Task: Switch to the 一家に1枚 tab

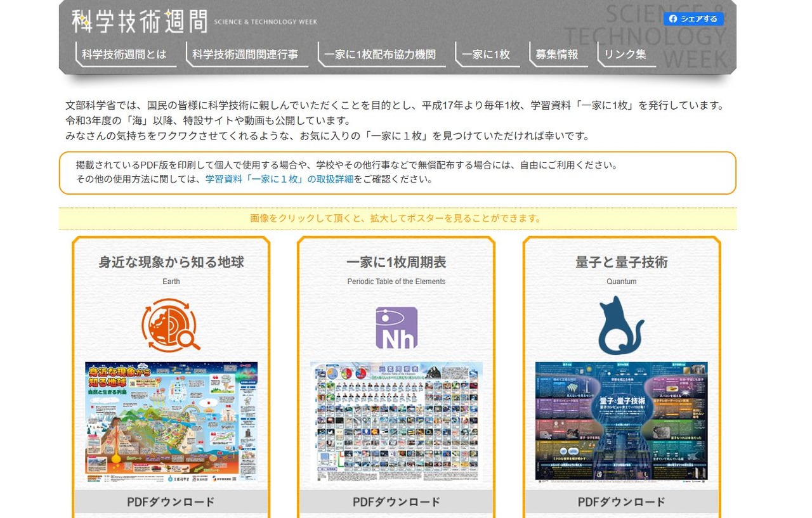Action: pyautogui.click(x=486, y=55)
